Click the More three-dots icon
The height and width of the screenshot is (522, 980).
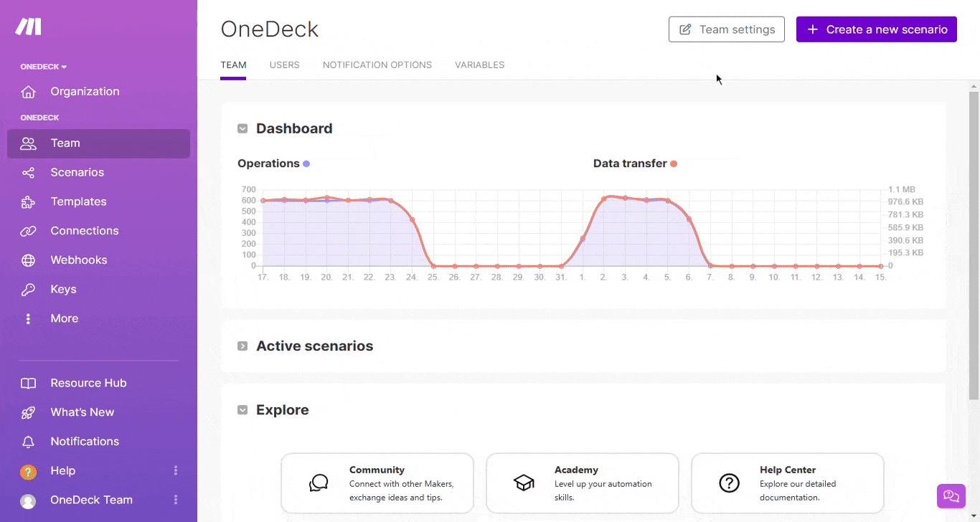pyautogui.click(x=28, y=319)
